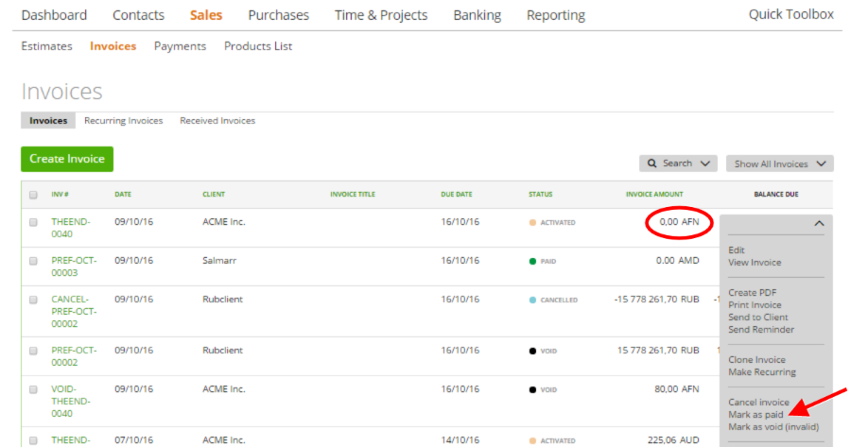
Task: Sort by INV # column header
Action: pos(60,194)
